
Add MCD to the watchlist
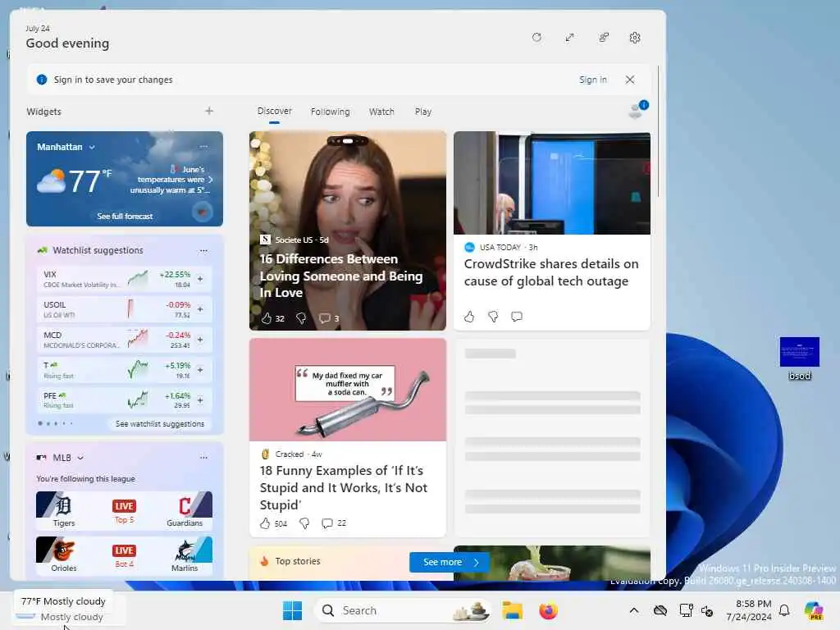click(200, 340)
